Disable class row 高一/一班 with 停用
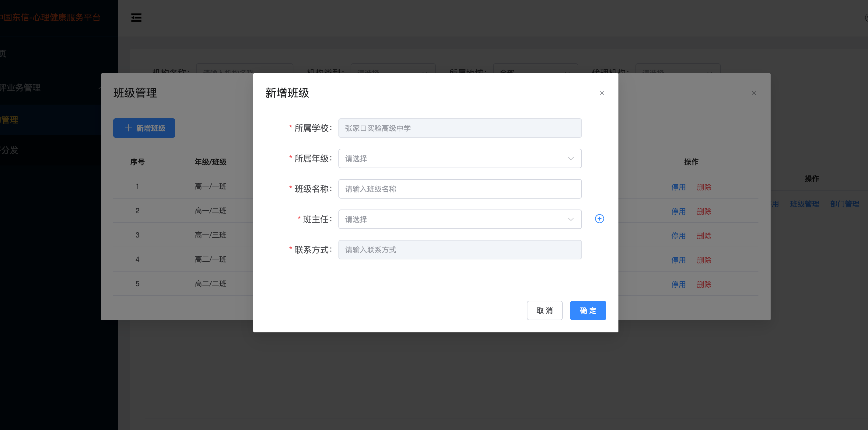This screenshot has width=868, height=430. (678, 187)
